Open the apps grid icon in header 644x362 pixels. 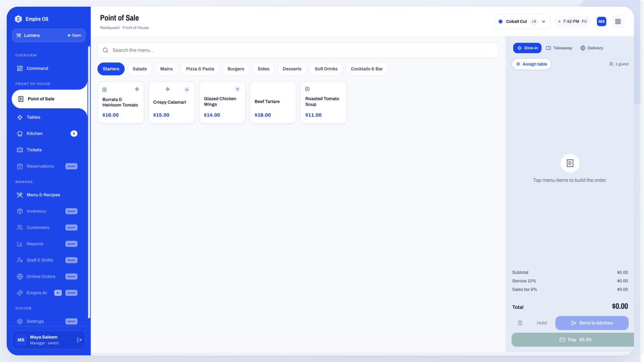pyautogui.click(x=618, y=21)
